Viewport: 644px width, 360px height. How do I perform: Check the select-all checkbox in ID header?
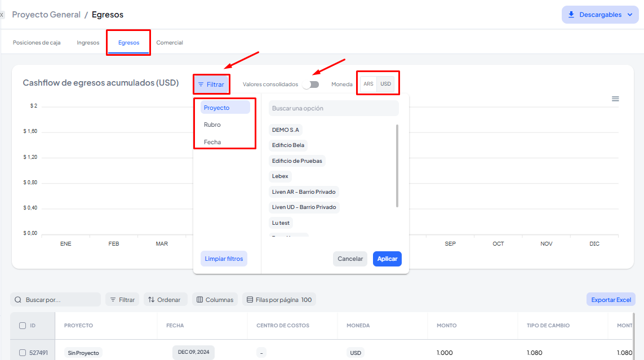[23, 326]
